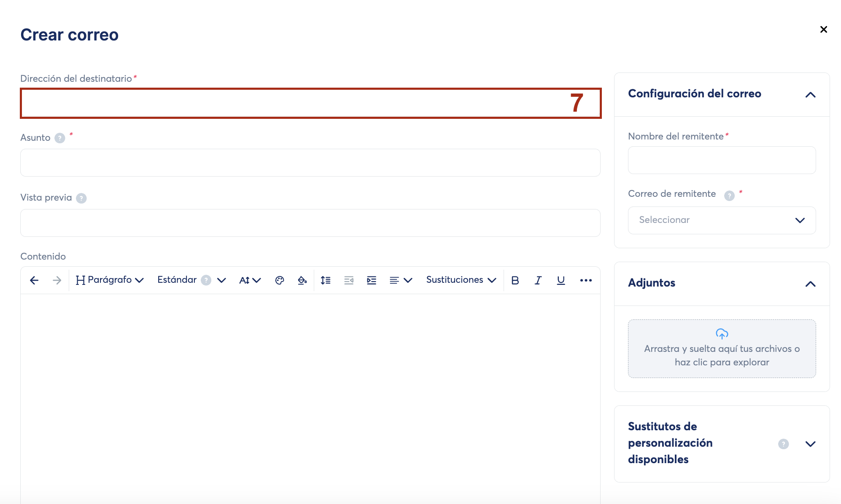841x504 pixels.
Task: Open the Parágrafo heading dropdown
Action: 110,280
